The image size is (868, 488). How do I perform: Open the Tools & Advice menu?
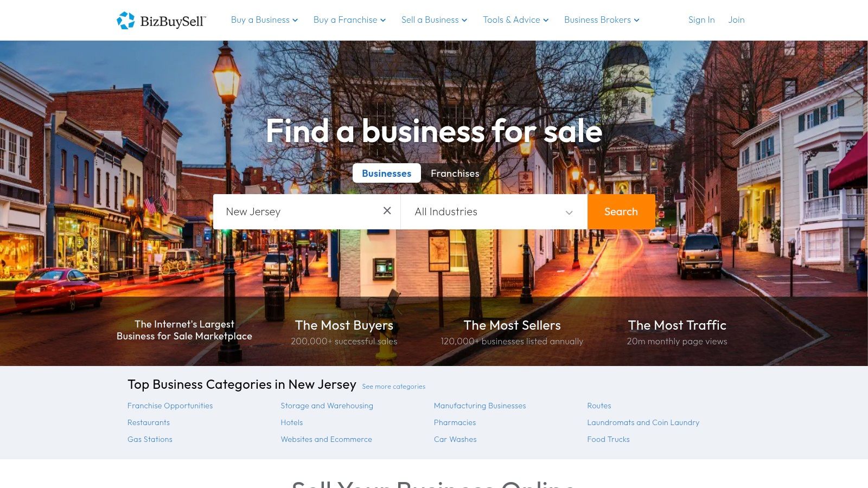[515, 20]
